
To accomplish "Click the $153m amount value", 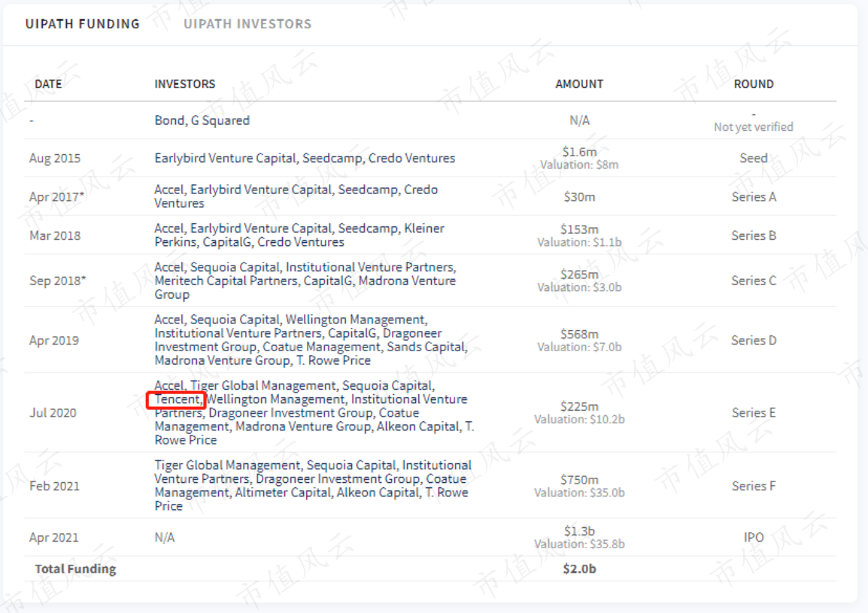I will [x=579, y=229].
